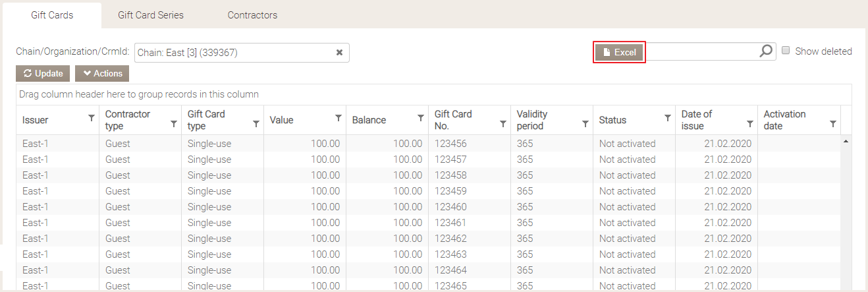Export the table using Excel button
868x292 pixels.
point(619,52)
